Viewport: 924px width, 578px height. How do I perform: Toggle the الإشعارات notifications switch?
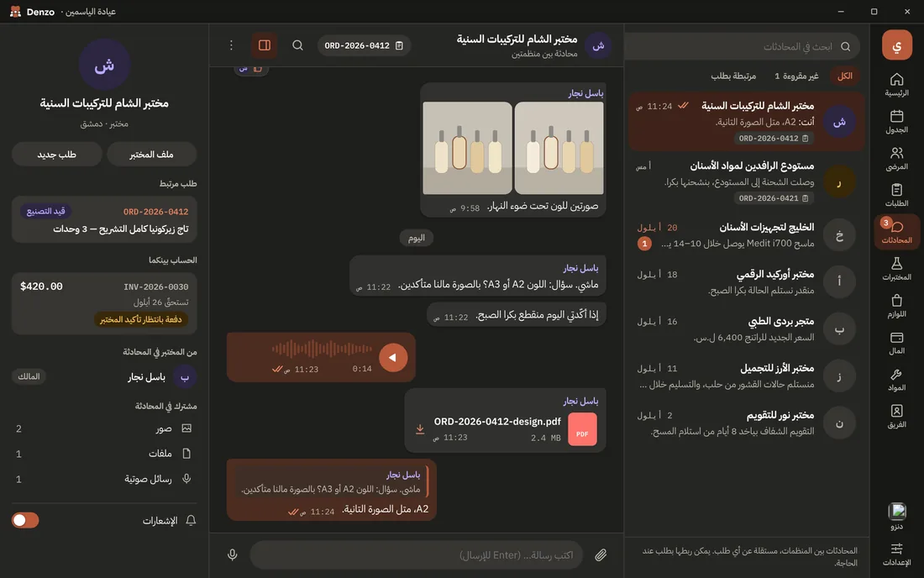pyautogui.click(x=25, y=520)
